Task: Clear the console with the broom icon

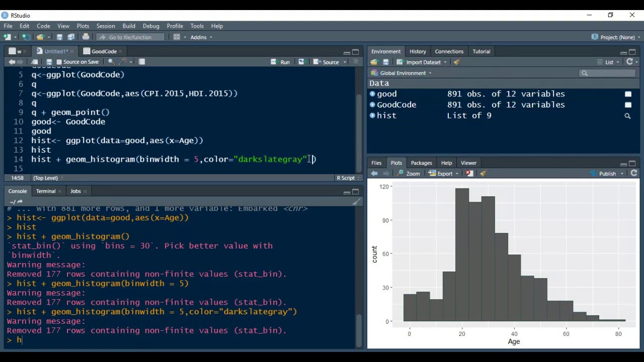Action: [x=356, y=202]
